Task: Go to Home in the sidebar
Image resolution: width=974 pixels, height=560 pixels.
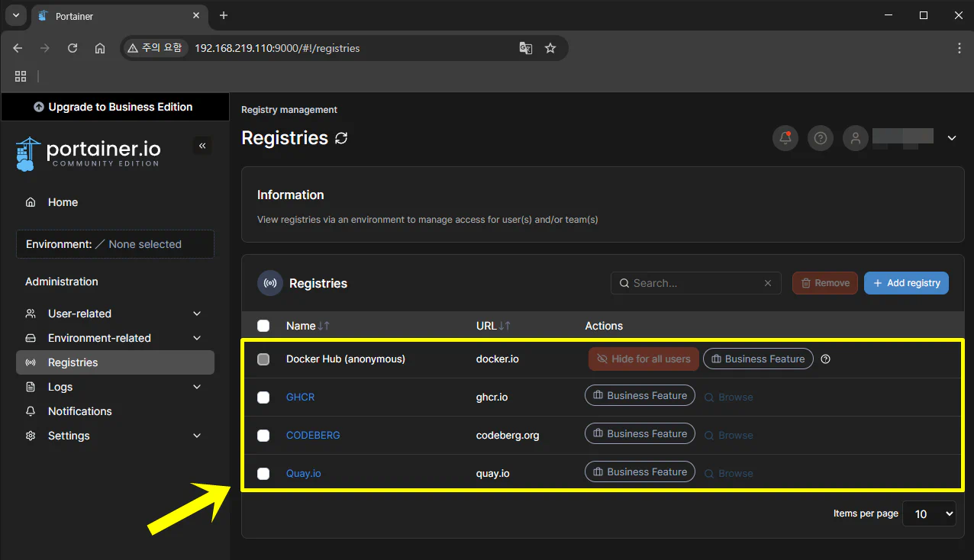Action: click(x=114, y=202)
